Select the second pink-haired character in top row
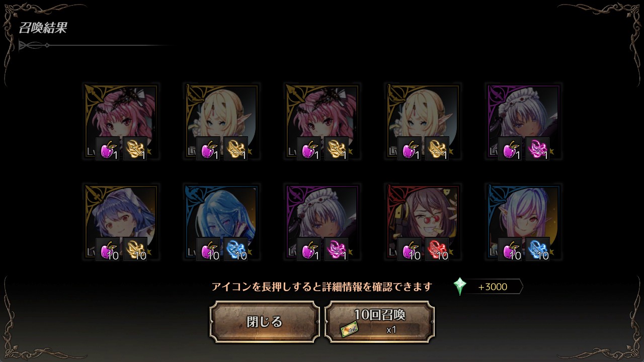644x362 pixels. tap(322, 121)
